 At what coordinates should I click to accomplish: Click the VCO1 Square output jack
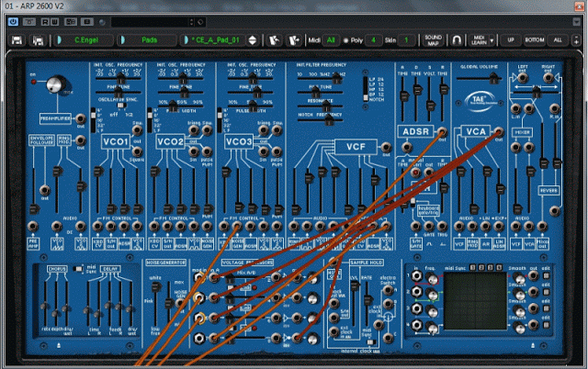click(138, 151)
